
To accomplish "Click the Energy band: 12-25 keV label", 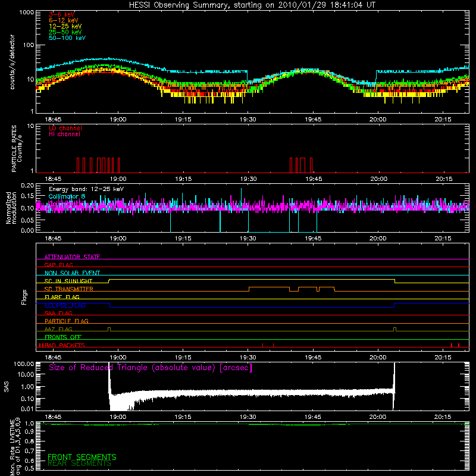I will click(x=86, y=189).
